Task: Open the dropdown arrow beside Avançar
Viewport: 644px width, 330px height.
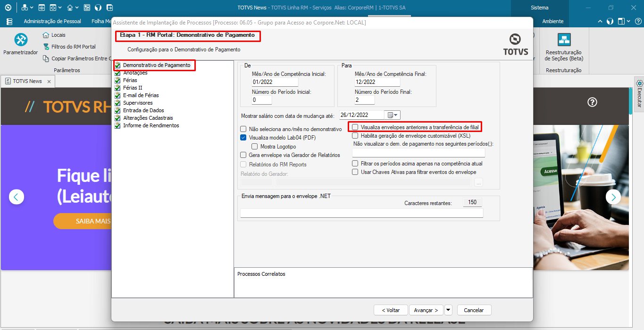Action: click(x=448, y=310)
